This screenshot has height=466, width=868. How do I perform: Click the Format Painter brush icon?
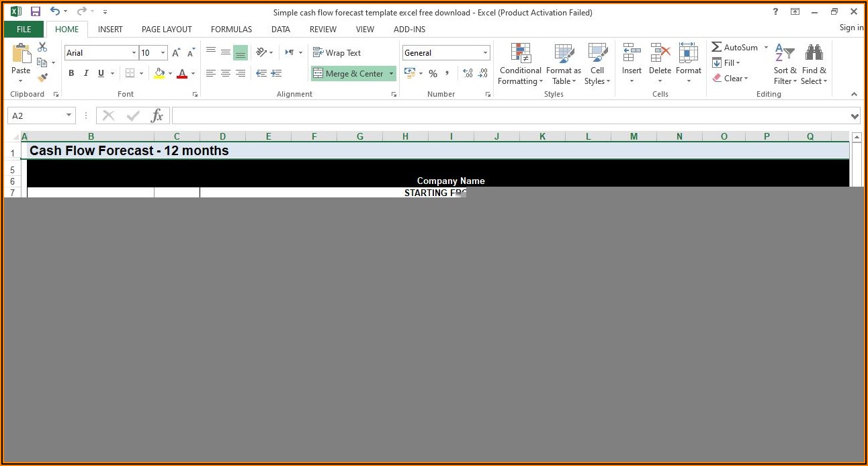pyautogui.click(x=42, y=78)
